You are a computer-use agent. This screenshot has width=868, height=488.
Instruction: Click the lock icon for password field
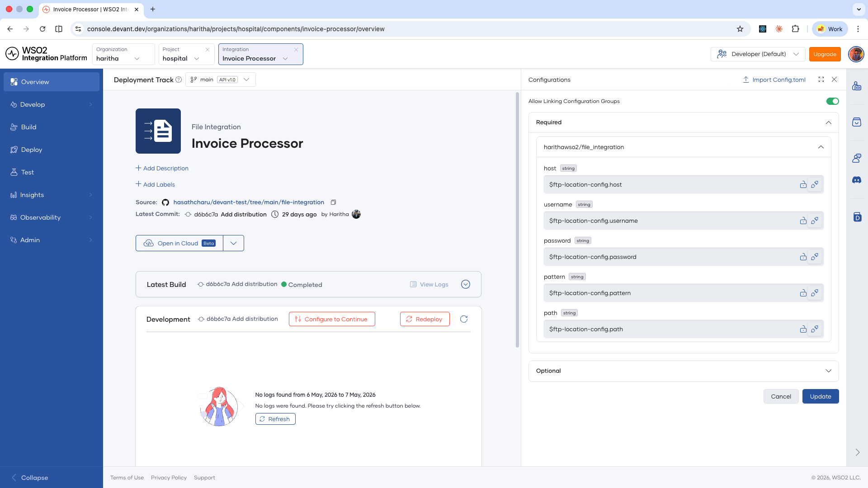click(x=803, y=257)
